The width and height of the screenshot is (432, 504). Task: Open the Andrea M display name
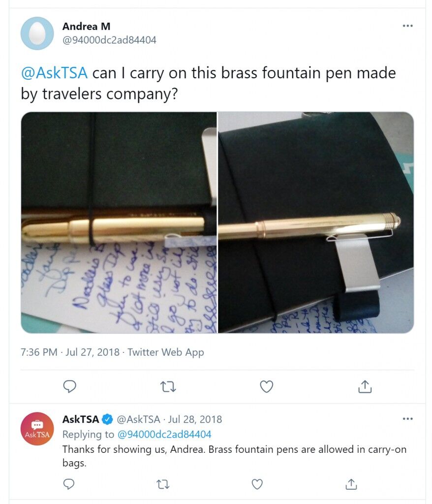[x=86, y=26]
